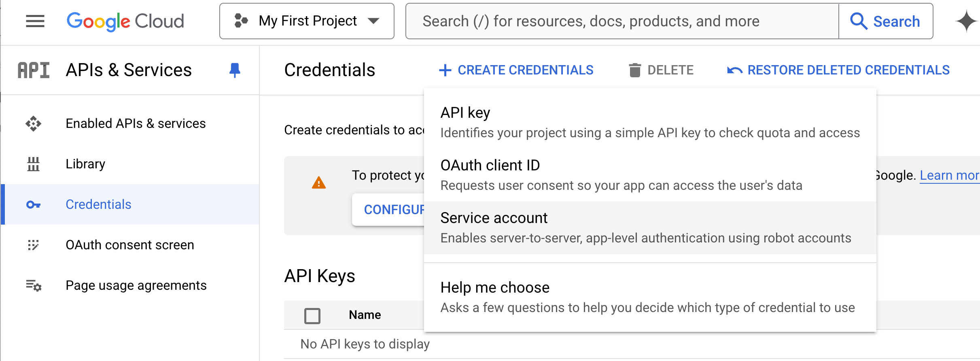The image size is (980, 361).
Task: Open the Learn more link
Action: (x=949, y=175)
